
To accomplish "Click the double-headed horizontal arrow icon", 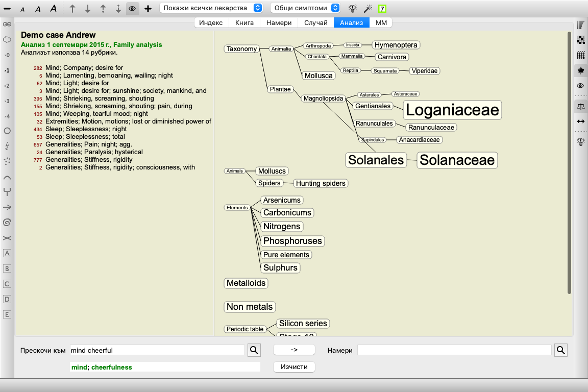I will click(x=580, y=121).
